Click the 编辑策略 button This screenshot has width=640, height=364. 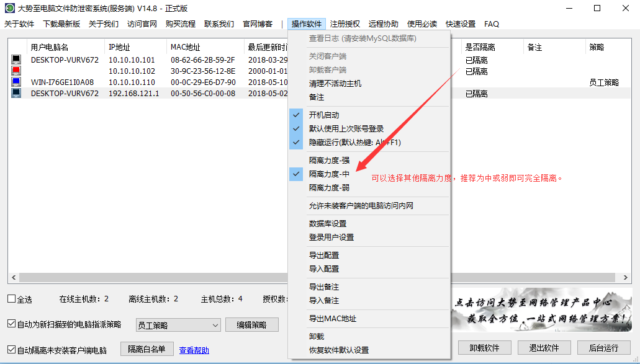point(252,325)
